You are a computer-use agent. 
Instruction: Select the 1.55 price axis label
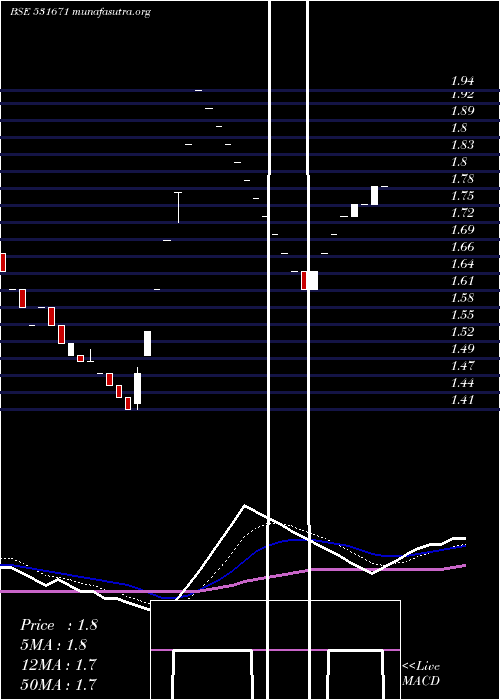(462, 315)
